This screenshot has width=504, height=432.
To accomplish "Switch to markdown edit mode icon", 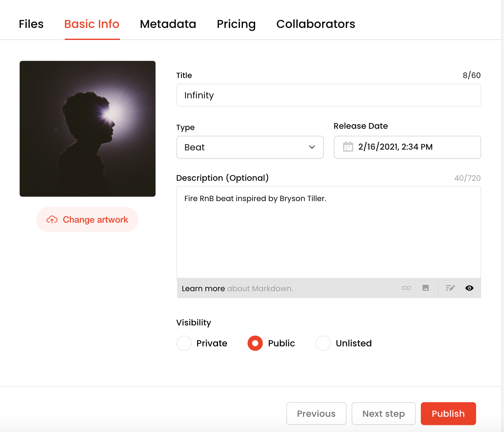I will (450, 288).
